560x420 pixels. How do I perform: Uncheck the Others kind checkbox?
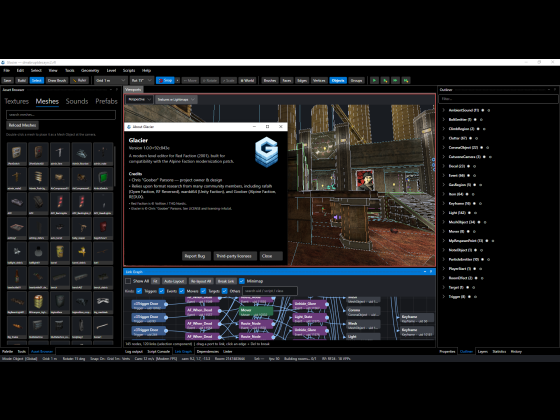(x=225, y=291)
